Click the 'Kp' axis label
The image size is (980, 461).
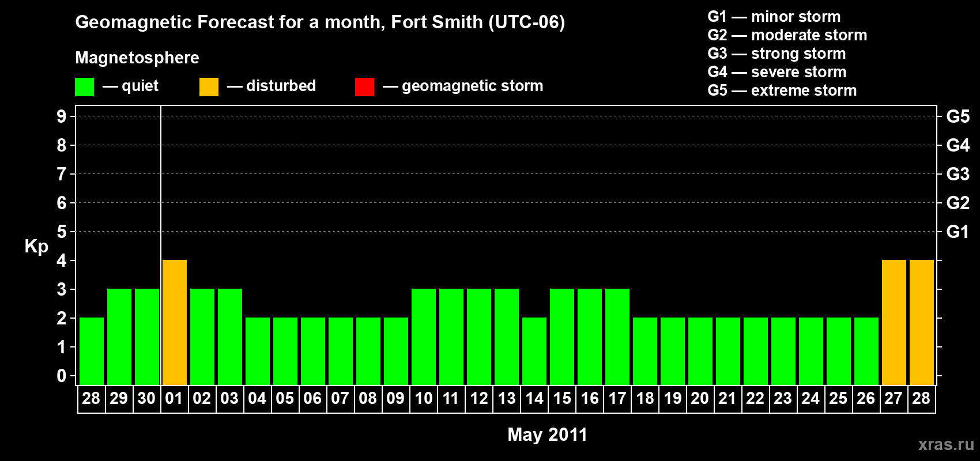tap(36, 247)
